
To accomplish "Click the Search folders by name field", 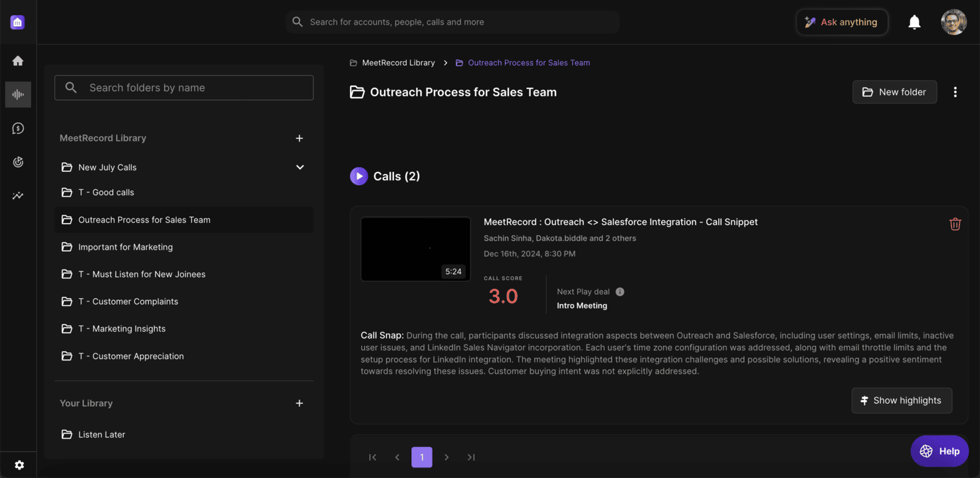I will [184, 88].
